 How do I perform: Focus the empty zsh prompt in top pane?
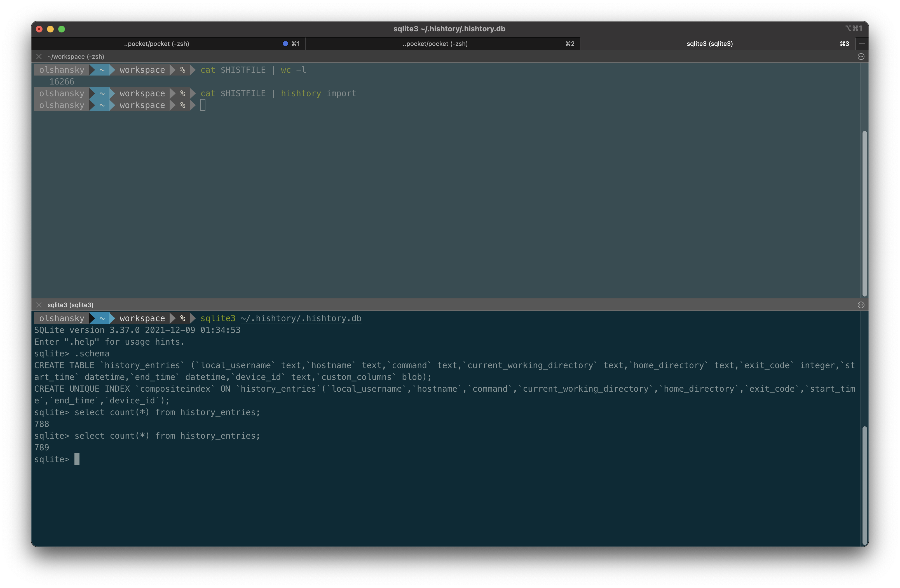(x=203, y=105)
